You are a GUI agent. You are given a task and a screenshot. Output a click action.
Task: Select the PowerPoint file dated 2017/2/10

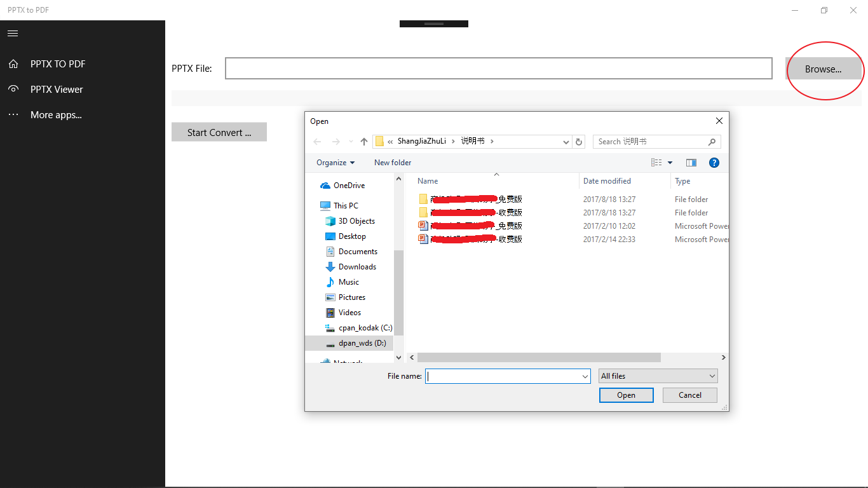470,226
